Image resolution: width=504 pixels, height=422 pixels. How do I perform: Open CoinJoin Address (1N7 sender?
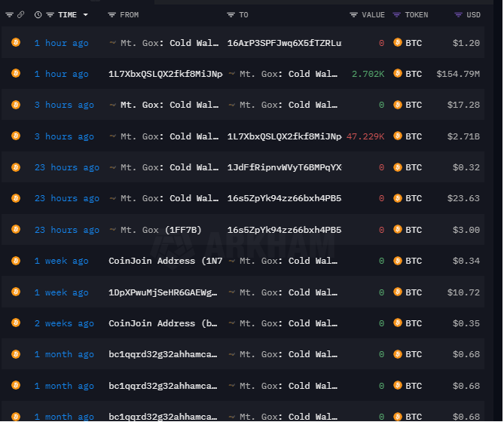pos(166,261)
